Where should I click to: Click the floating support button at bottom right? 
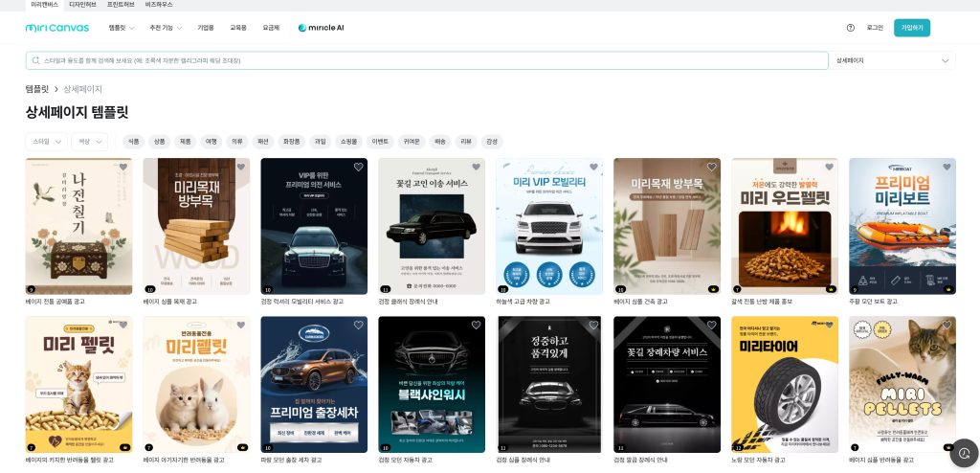964,452
